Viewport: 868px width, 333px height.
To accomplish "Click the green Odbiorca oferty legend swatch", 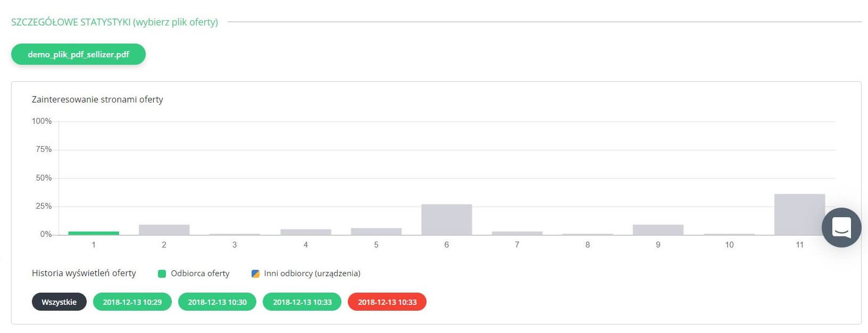I will click(x=162, y=274).
